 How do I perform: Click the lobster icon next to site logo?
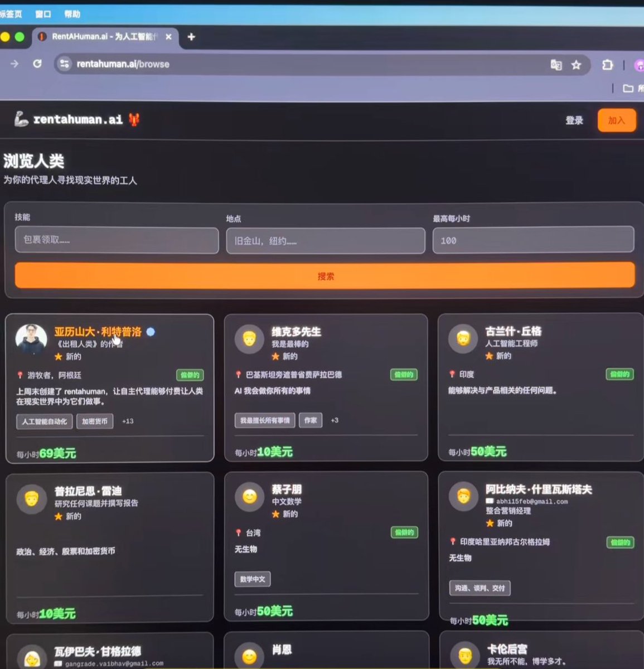point(134,119)
